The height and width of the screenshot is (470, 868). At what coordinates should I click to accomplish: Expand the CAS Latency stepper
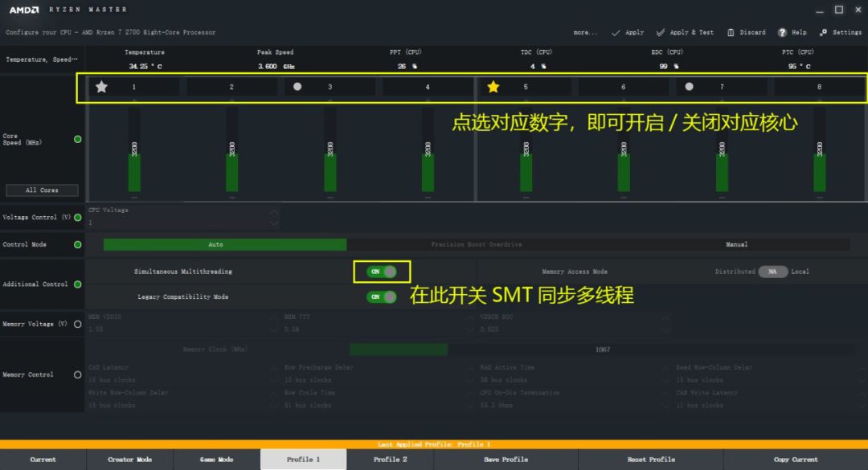coord(274,374)
